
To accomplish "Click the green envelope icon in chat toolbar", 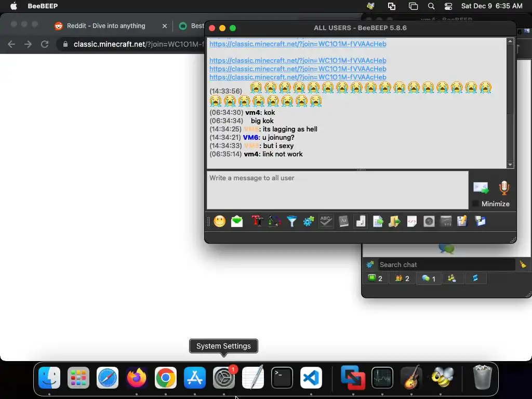I will pyautogui.click(x=237, y=221).
